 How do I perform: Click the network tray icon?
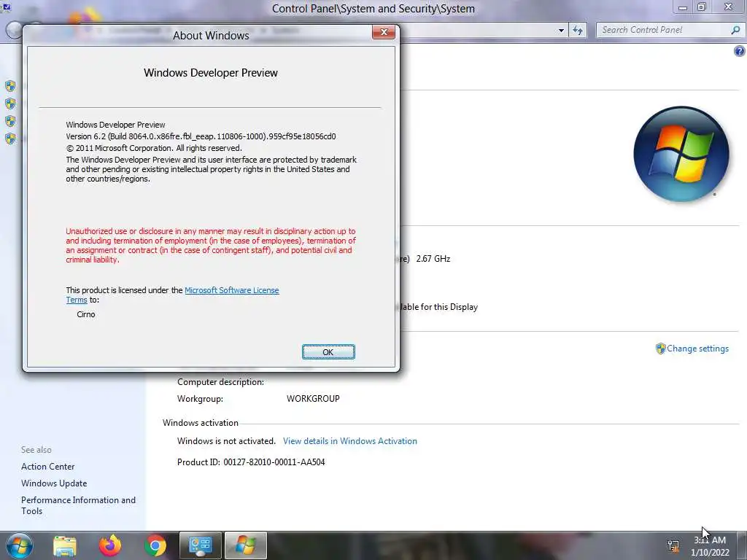point(673,545)
